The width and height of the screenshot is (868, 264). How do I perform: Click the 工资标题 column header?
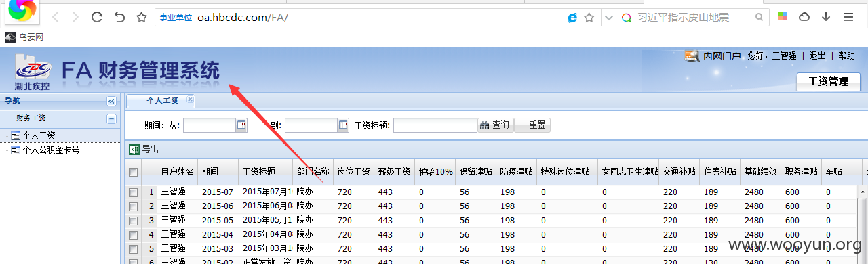[266, 172]
